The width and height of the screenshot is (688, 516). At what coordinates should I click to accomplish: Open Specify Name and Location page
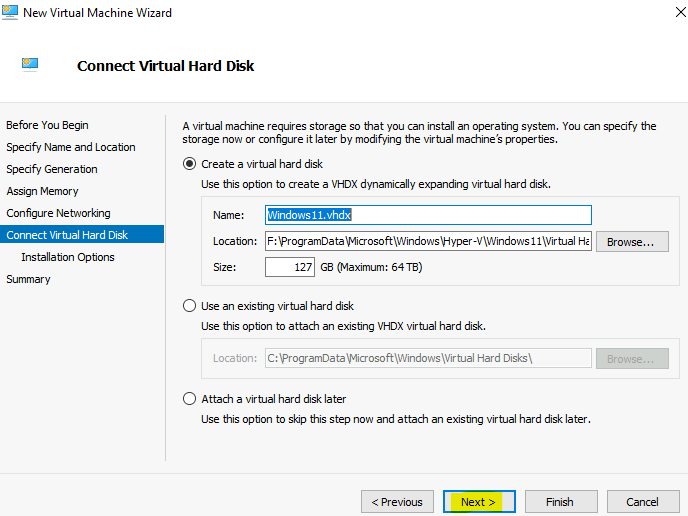point(71,147)
